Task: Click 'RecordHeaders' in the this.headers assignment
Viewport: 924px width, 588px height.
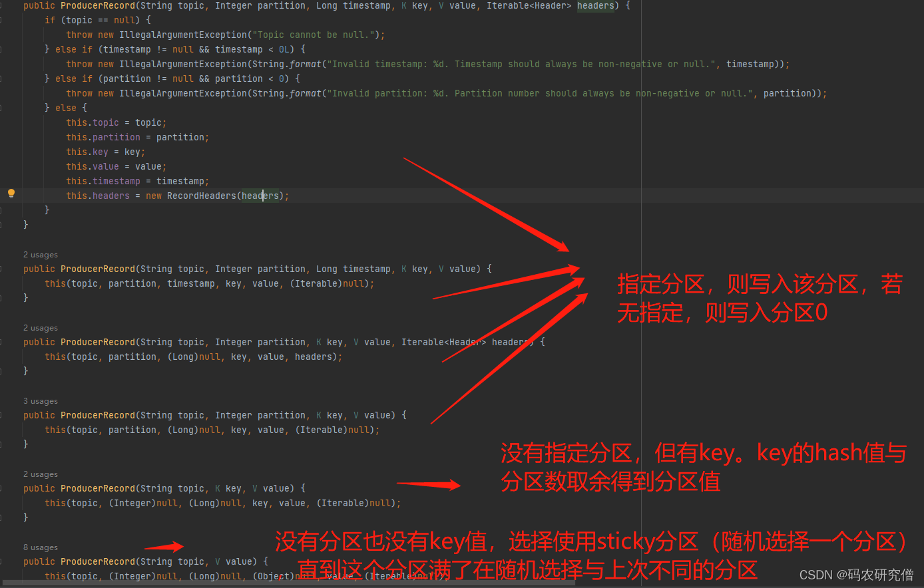Action: pos(202,196)
